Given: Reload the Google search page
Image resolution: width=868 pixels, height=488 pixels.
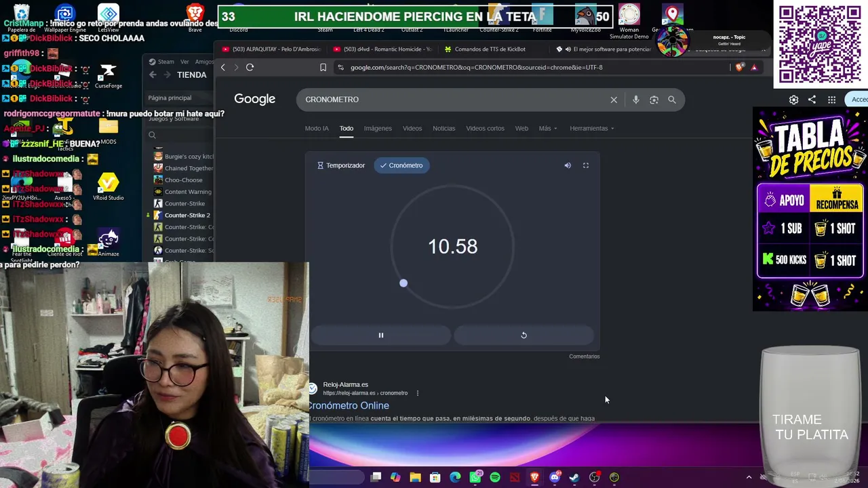Looking at the screenshot, I should tap(250, 67).
